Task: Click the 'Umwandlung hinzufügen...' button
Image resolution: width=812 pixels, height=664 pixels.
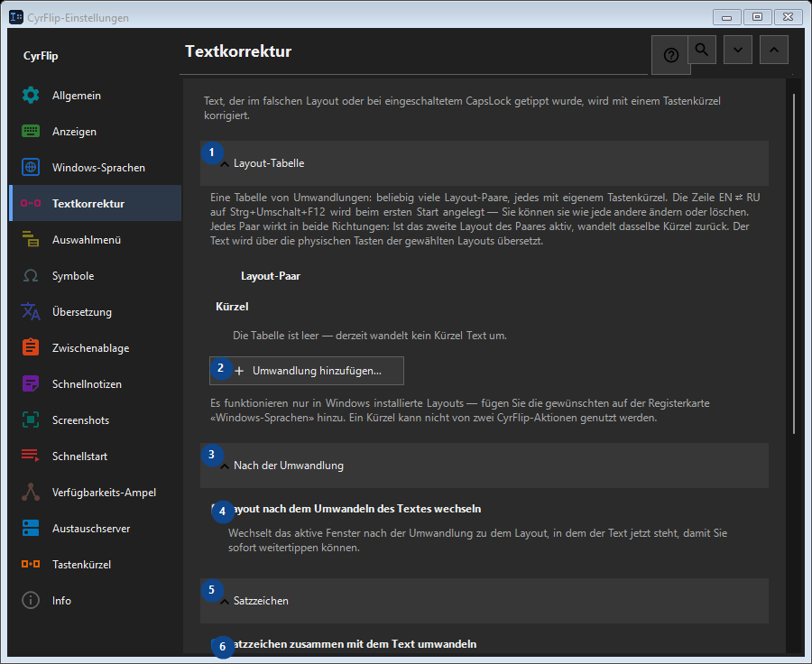Action: tap(307, 371)
